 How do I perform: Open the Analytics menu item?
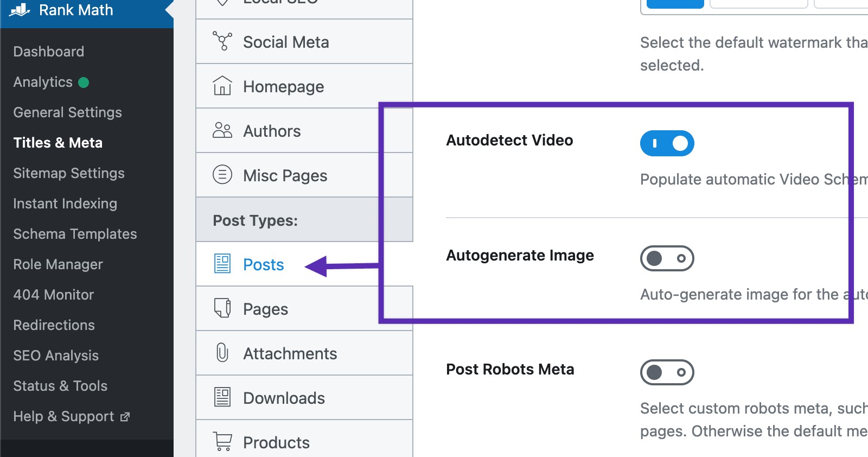43,82
